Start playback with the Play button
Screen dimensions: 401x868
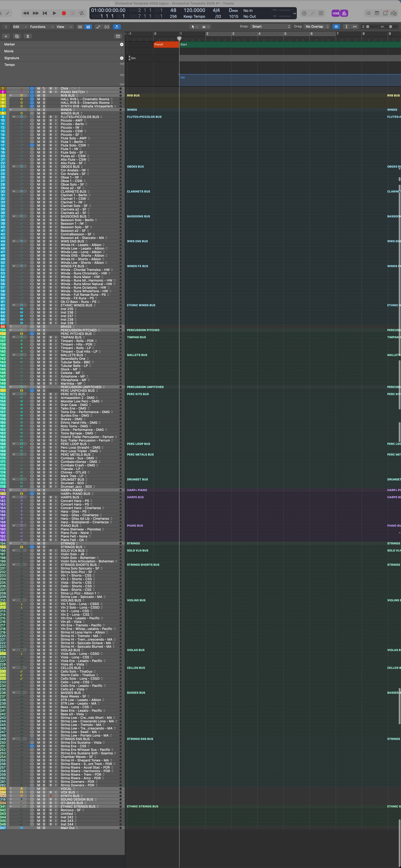pos(54,13)
